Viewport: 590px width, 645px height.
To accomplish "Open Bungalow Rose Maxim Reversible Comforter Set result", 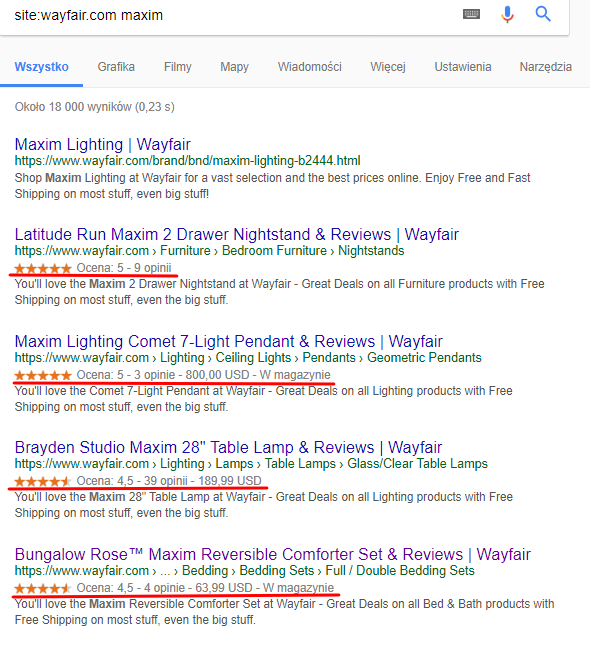I will coord(273,554).
